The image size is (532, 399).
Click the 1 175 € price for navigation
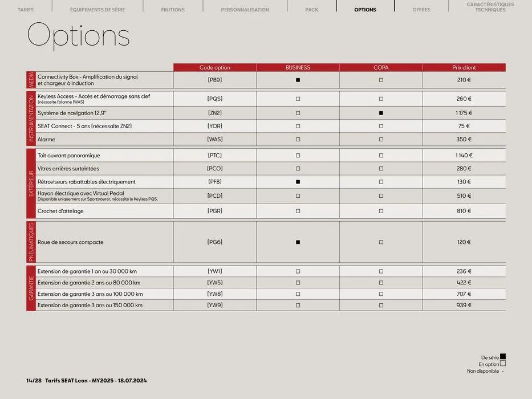tap(463, 112)
